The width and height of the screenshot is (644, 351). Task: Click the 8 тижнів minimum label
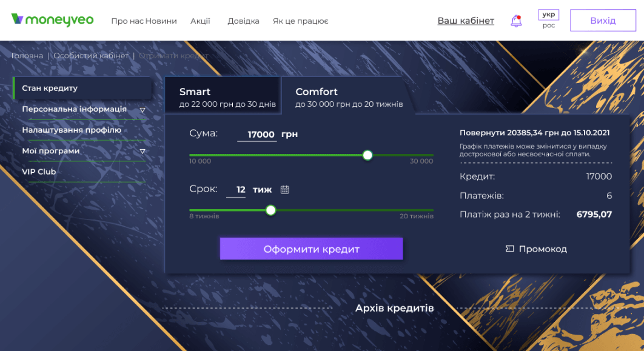coord(204,216)
